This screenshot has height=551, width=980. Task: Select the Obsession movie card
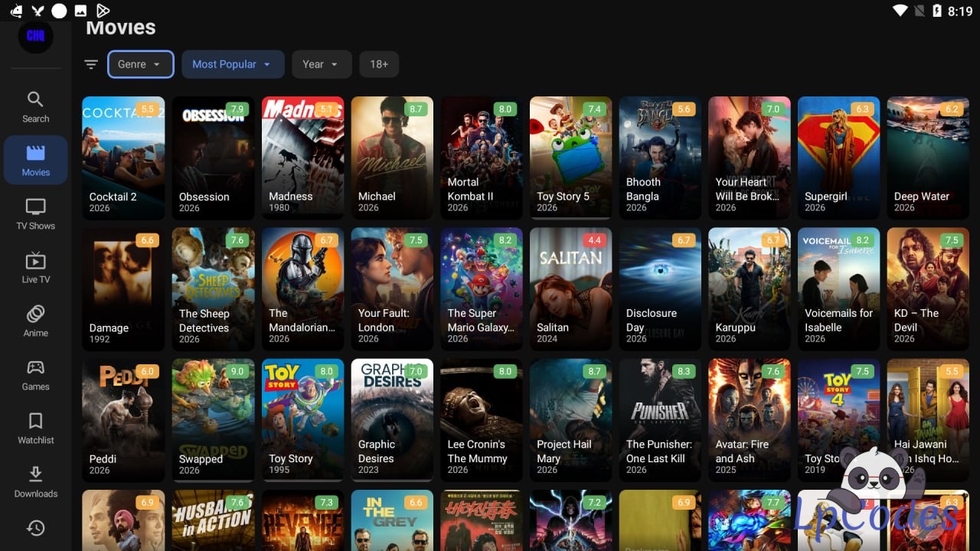[x=213, y=158]
